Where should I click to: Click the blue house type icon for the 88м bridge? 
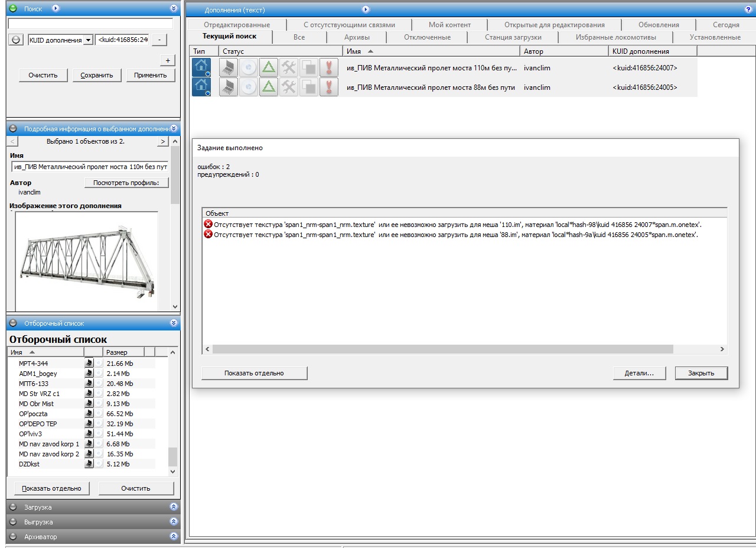[x=201, y=87]
